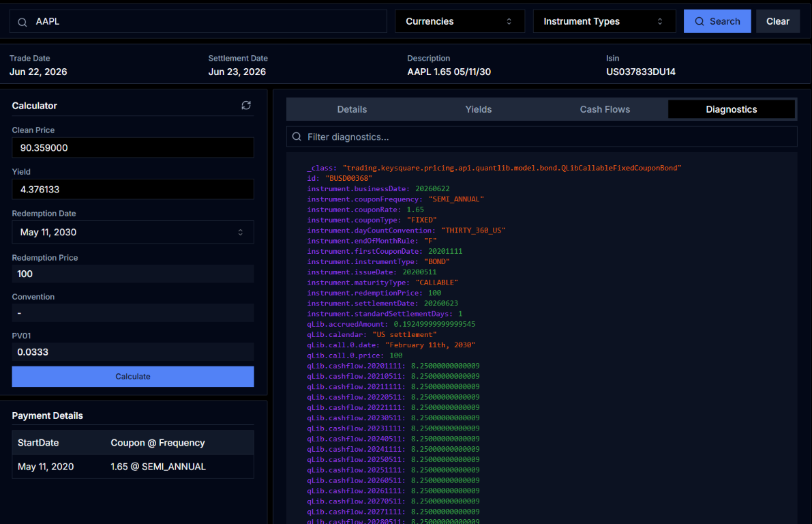Switch to the Yields tab

click(x=479, y=109)
